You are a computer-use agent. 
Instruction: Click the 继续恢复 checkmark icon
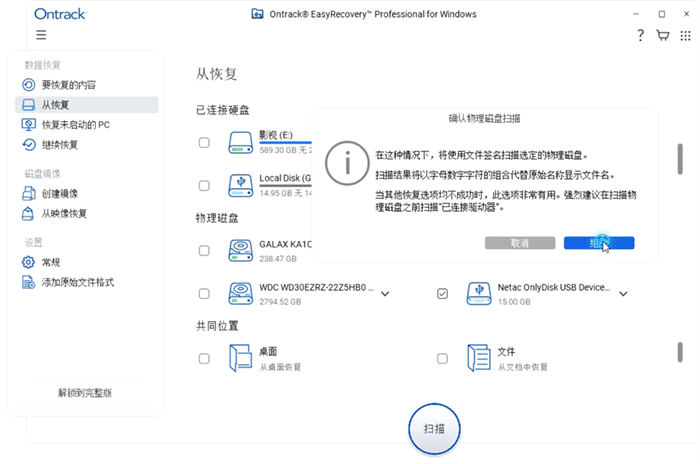point(29,145)
